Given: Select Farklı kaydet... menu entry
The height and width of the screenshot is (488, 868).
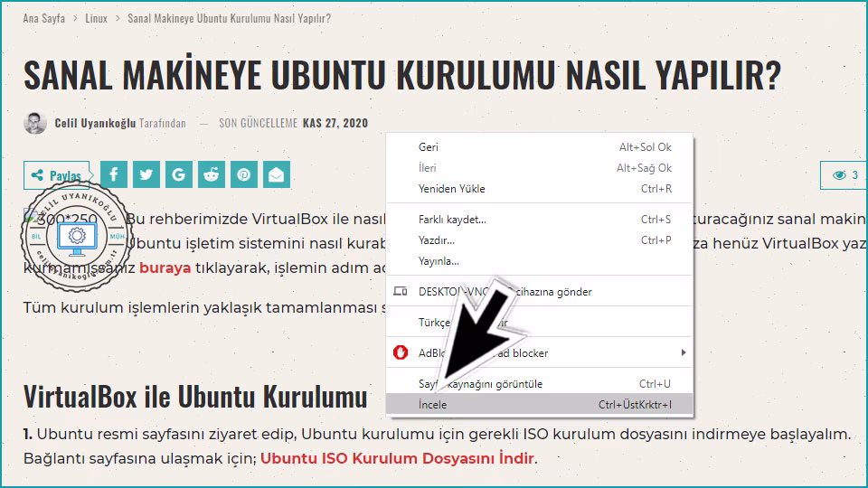Looking at the screenshot, I should coord(540,220).
